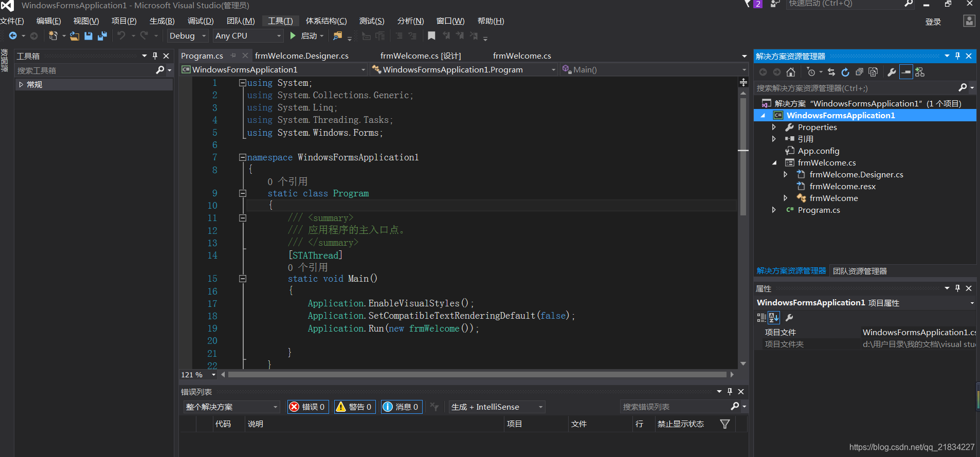Open the 121 % zoom level dropdown
This screenshot has height=457, width=980.
pyautogui.click(x=198, y=375)
